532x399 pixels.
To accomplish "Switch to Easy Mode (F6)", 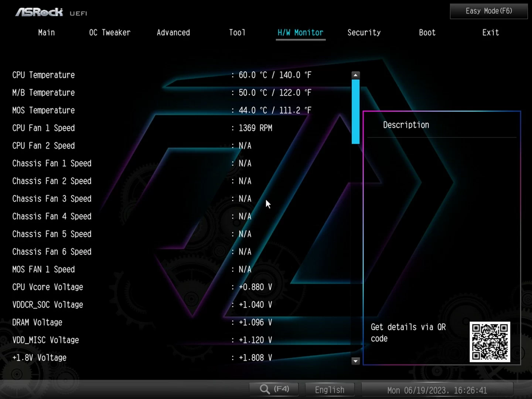I will 488,11.
